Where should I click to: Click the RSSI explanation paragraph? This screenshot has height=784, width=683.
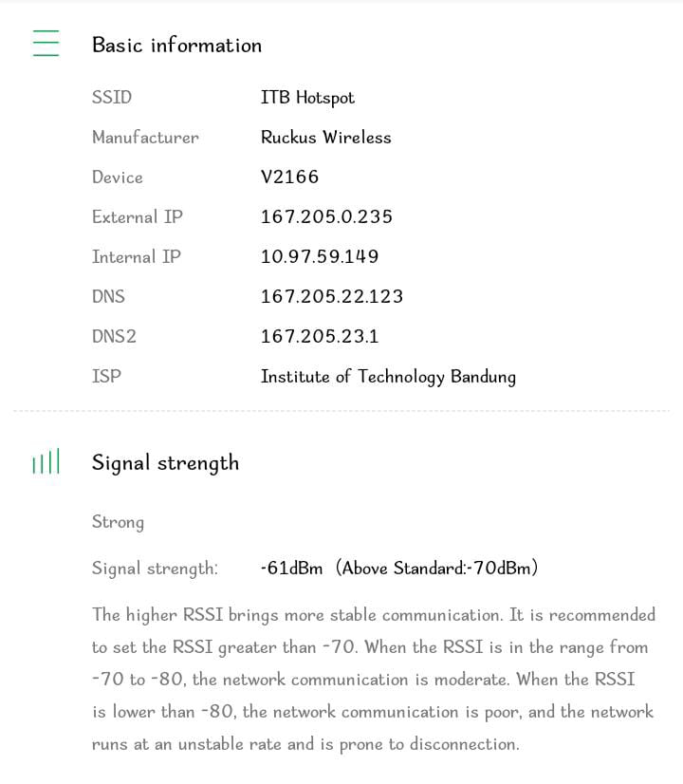[x=373, y=680]
